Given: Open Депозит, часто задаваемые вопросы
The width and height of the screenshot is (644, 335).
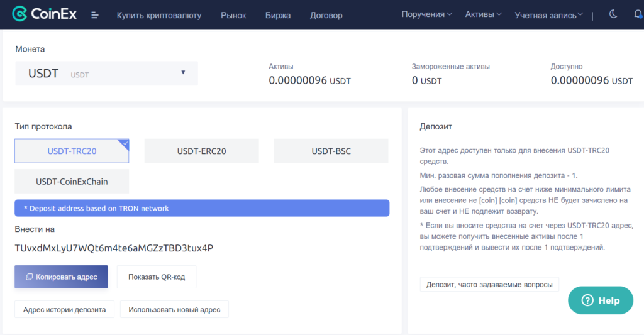Looking at the screenshot, I should 489,285.
